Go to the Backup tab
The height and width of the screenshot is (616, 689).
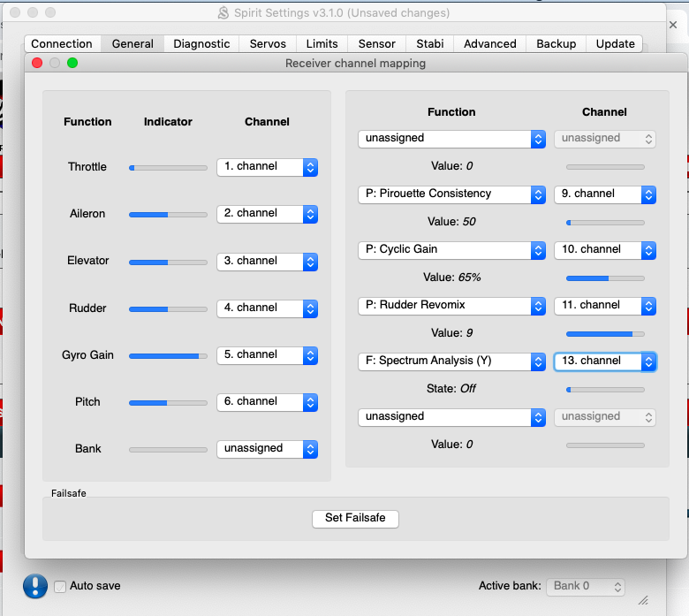point(556,43)
